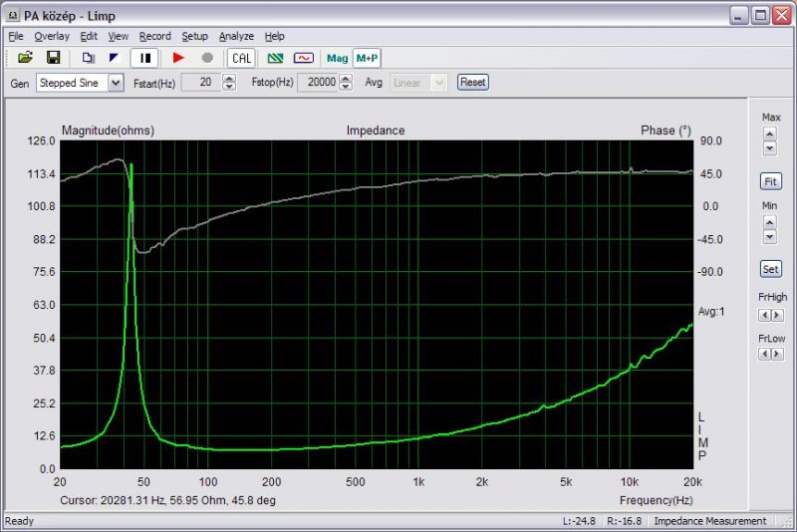The height and width of the screenshot is (532, 797).
Task: Open file with the folder icon
Action: [25, 58]
